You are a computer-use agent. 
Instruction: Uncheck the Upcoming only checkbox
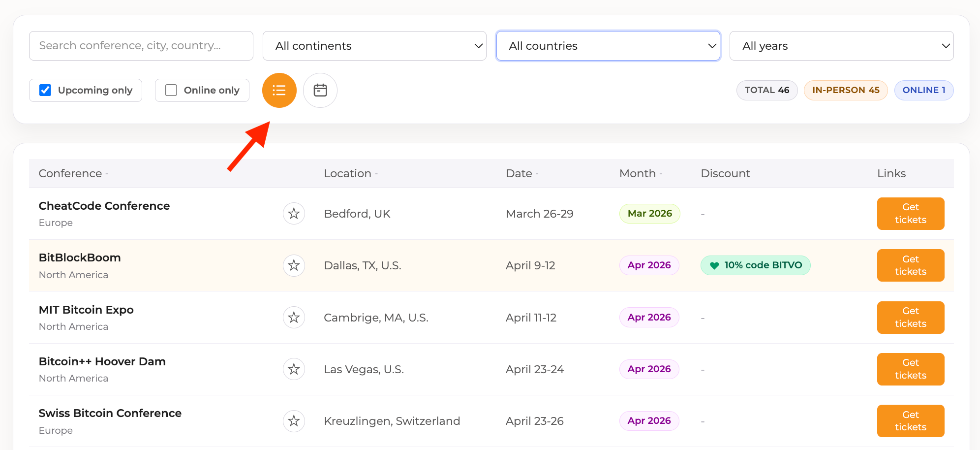[x=45, y=90]
